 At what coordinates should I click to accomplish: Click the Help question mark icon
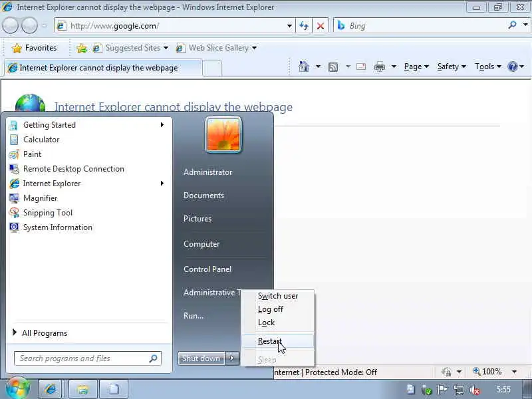[x=512, y=66]
